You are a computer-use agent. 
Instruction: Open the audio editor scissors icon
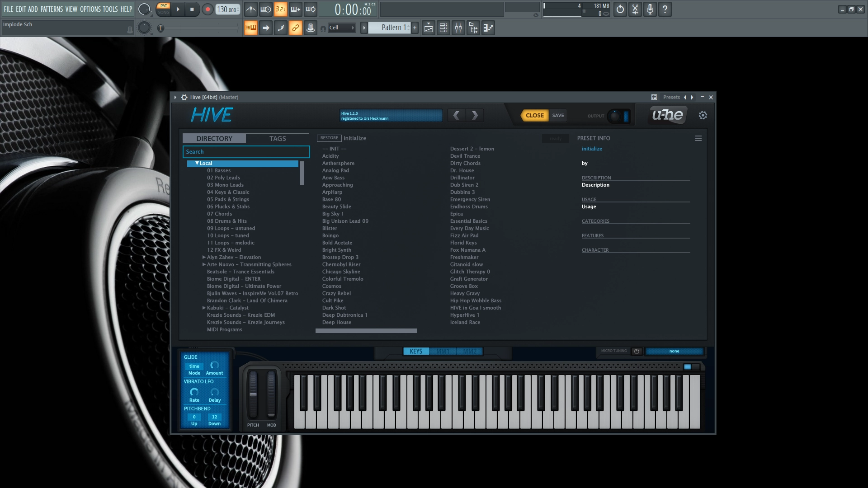(635, 9)
